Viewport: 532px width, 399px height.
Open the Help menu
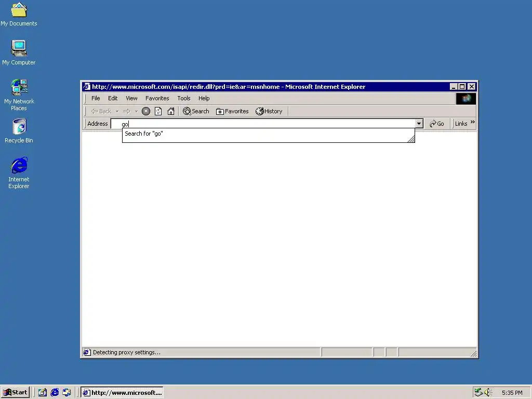click(x=204, y=98)
